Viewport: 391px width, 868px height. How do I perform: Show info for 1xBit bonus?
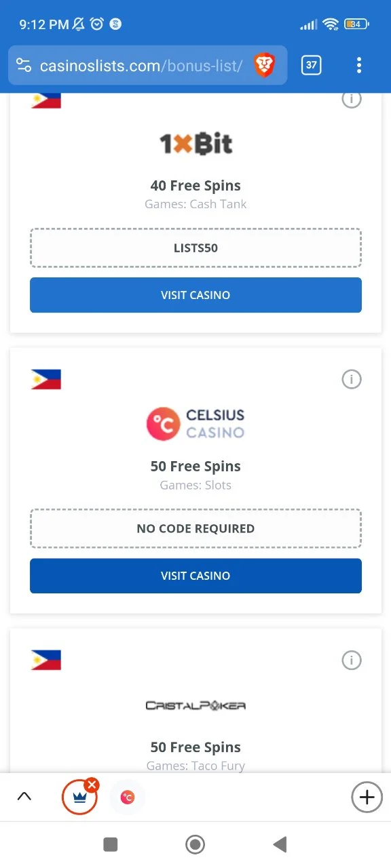coord(352,100)
